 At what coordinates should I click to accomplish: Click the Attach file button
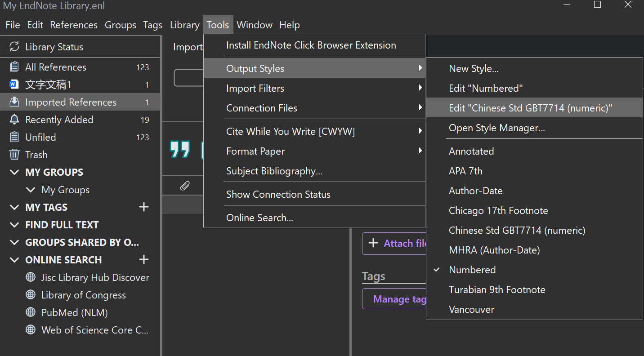pyautogui.click(x=394, y=243)
